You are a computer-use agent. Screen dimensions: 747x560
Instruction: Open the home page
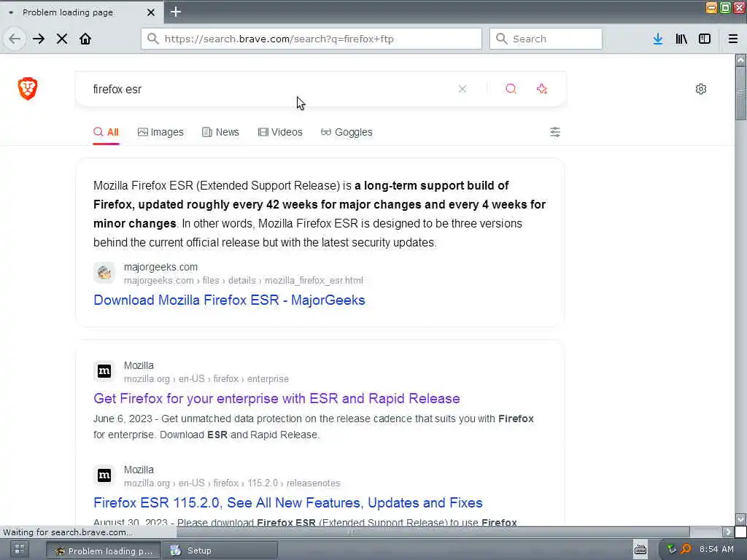pos(85,39)
